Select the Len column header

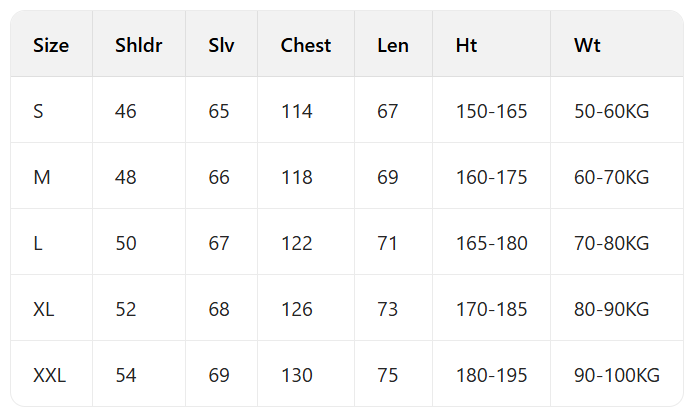click(393, 45)
